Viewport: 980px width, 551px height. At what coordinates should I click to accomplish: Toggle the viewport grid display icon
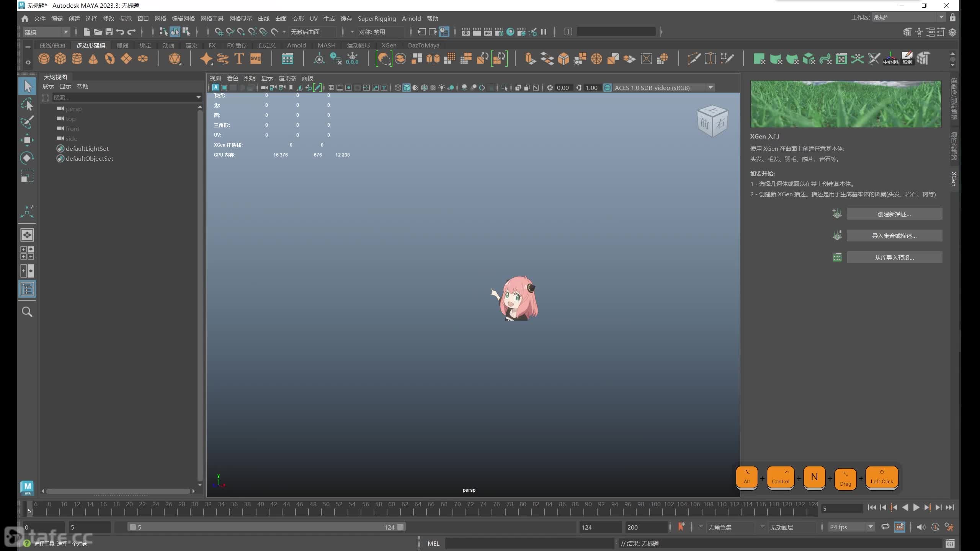tap(331, 88)
